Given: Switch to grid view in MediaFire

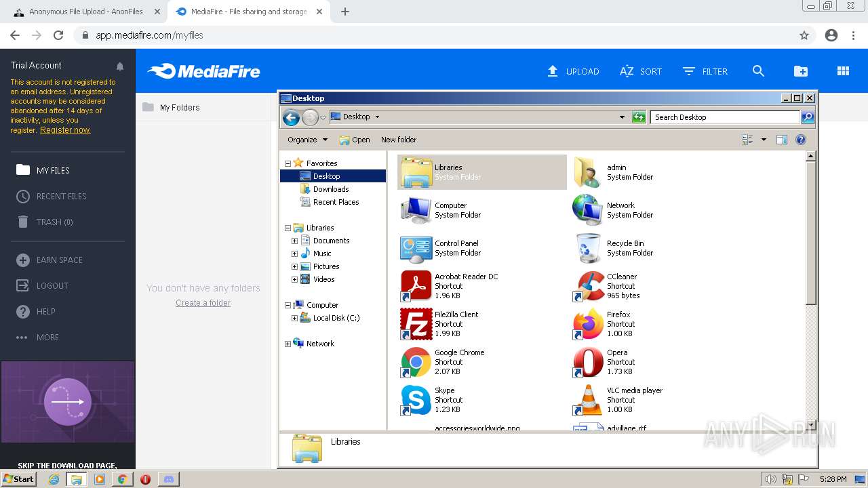Looking at the screenshot, I should (843, 71).
